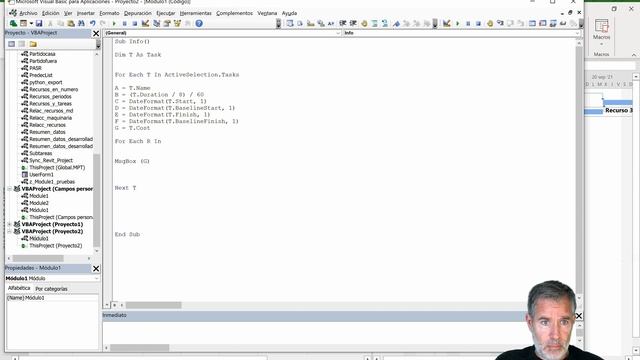The width and height of the screenshot is (640, 360).
Task: Close the Propiedades - Módulo1 panel
Action: [x=96, y=268]
